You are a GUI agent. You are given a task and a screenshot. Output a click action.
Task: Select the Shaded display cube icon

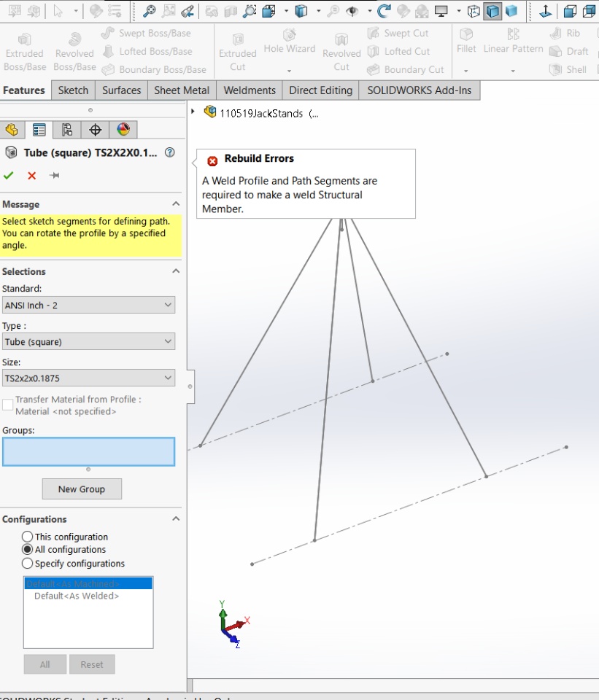[511, 11]
